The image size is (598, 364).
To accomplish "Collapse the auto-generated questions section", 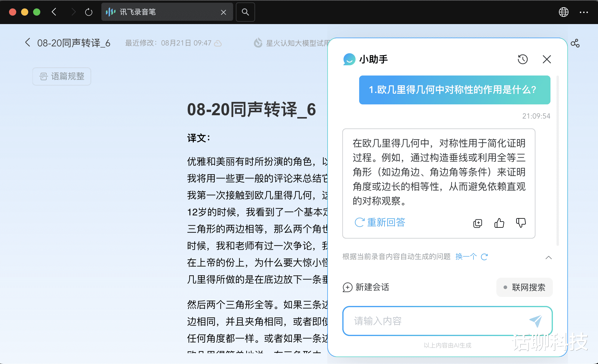I will [x=548, y=258].
